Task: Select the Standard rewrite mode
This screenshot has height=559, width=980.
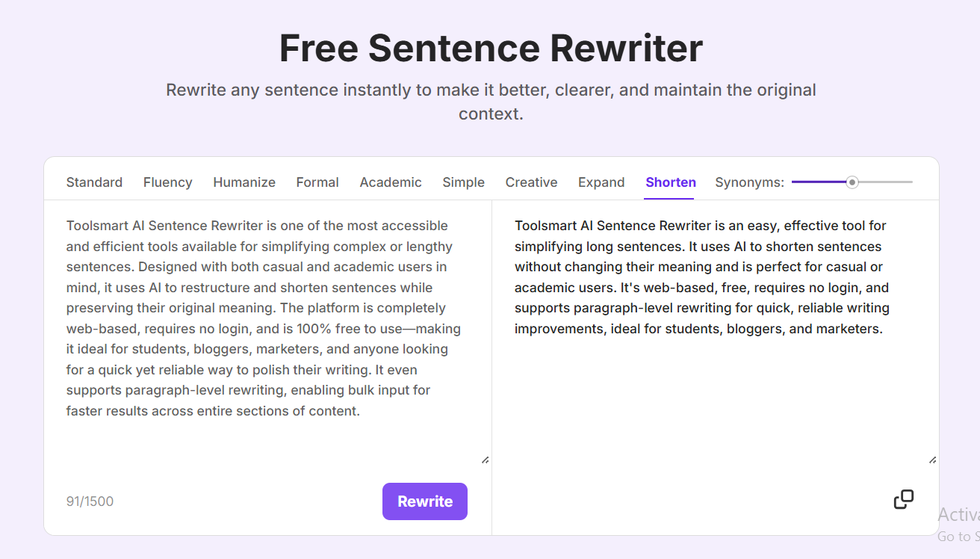Action: click(94, 182)
